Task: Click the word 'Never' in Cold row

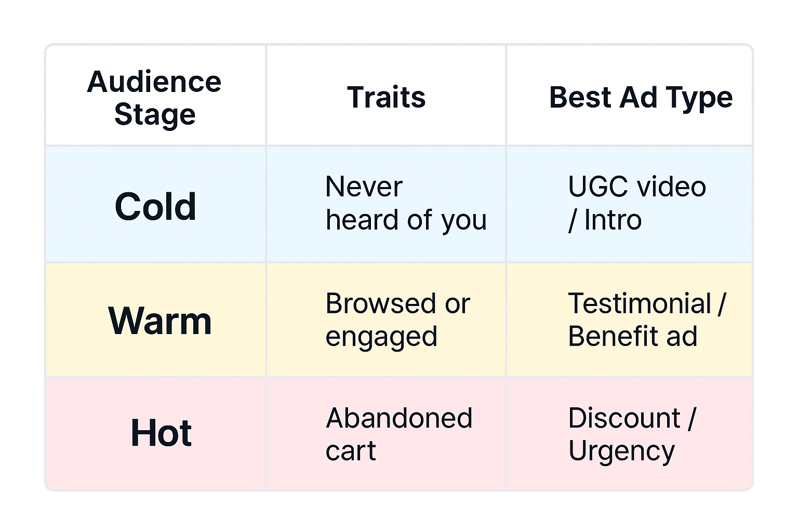Action: [364, 187]
